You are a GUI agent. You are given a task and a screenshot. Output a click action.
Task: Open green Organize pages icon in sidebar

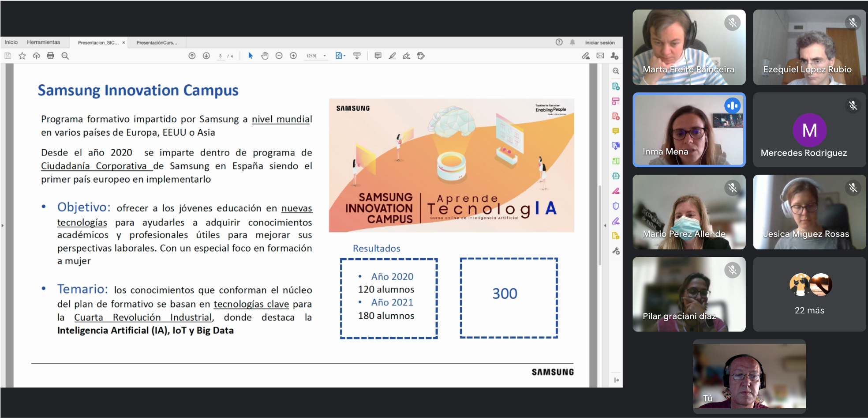[616, 161]
